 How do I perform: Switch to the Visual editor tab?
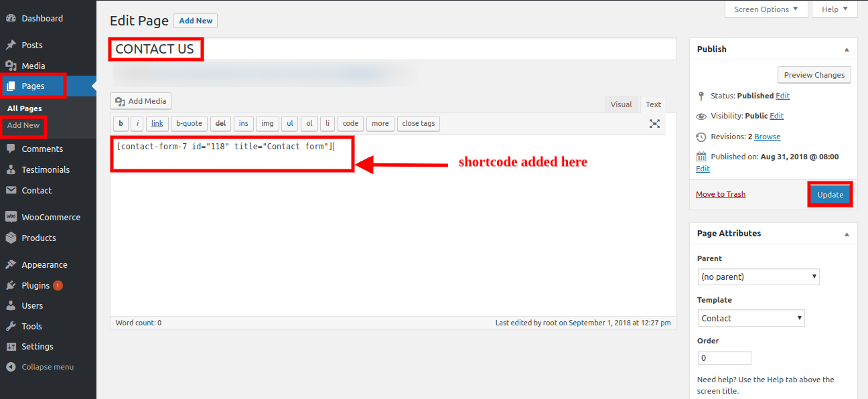click(621, 104)
